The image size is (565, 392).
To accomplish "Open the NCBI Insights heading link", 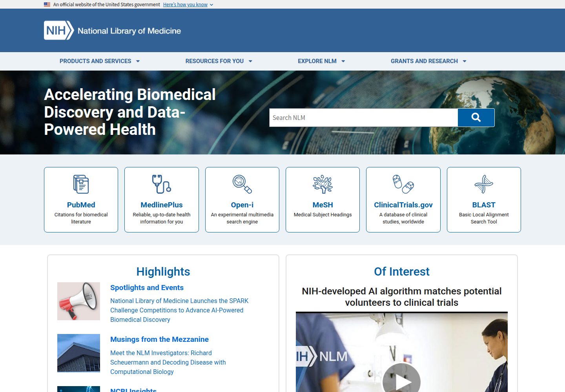I will (133, 390).
